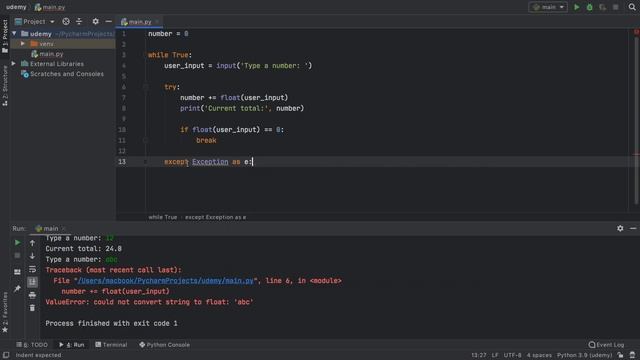Click the udemy breadcrumb in the navigation bar
This screenshot has height=360, width=640.
[x=16, y=7]
